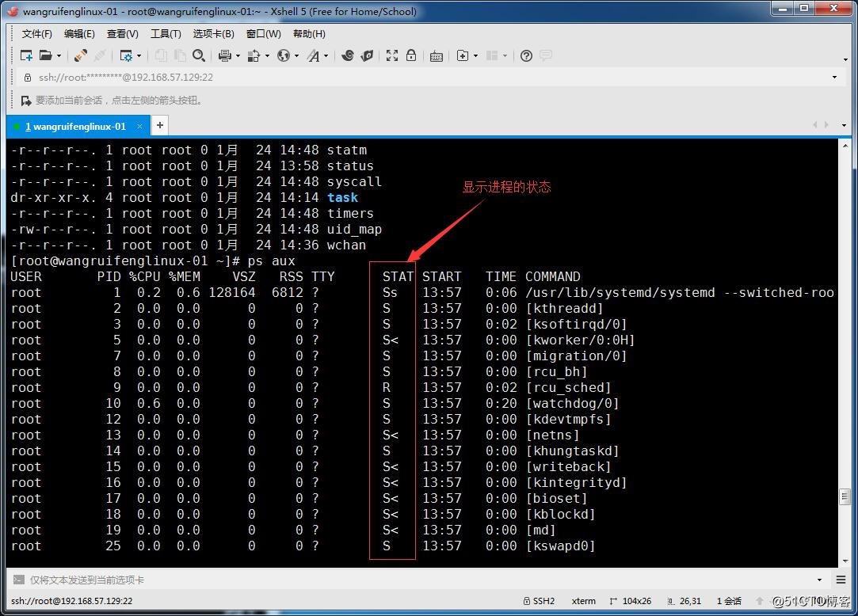Click the systemd --switched-roo command text
This screenshot has height=616, width=858.
point(680,293)
